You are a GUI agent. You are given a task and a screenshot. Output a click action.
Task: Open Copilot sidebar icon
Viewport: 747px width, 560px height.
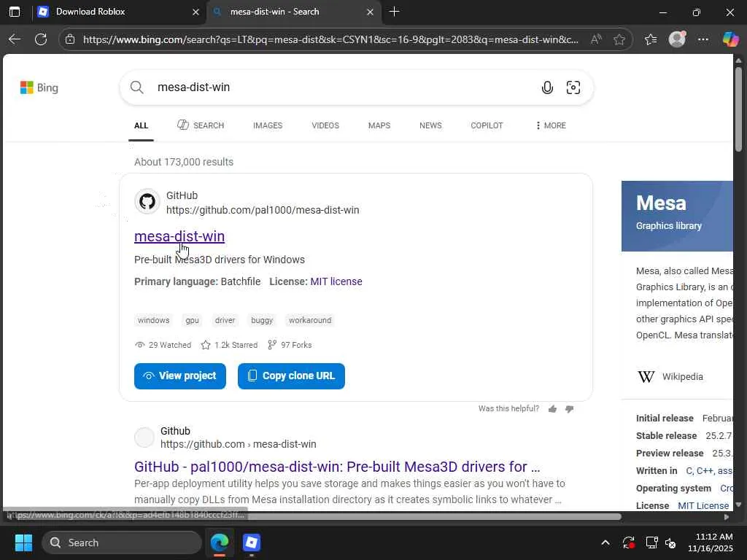pos(729,39)
